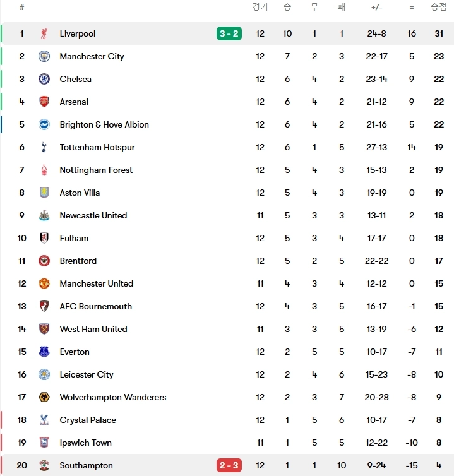Click the # rank column header
Image resolution: width=454 pixels, height=476 pixels.
point(22,7)
